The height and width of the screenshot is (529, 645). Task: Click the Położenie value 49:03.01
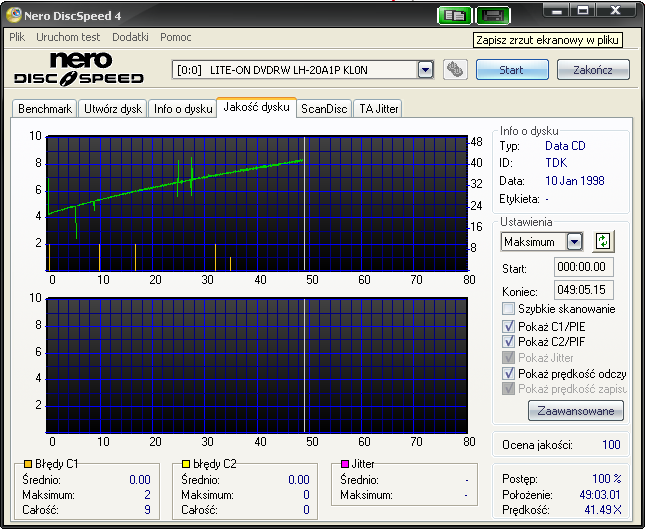click(600, 494)
